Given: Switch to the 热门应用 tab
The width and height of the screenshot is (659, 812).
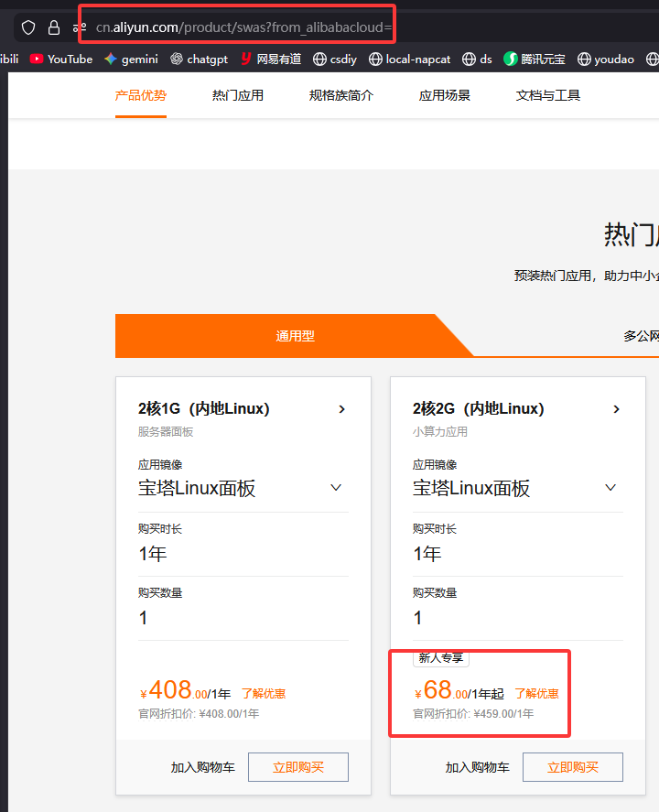Looking at the screenshot, I should (x=238, y=95).
